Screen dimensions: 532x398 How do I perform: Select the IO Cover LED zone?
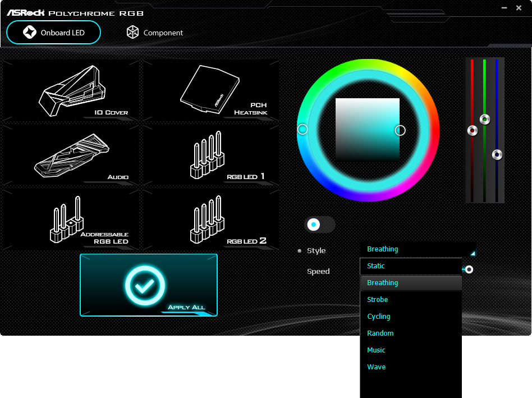71,90
